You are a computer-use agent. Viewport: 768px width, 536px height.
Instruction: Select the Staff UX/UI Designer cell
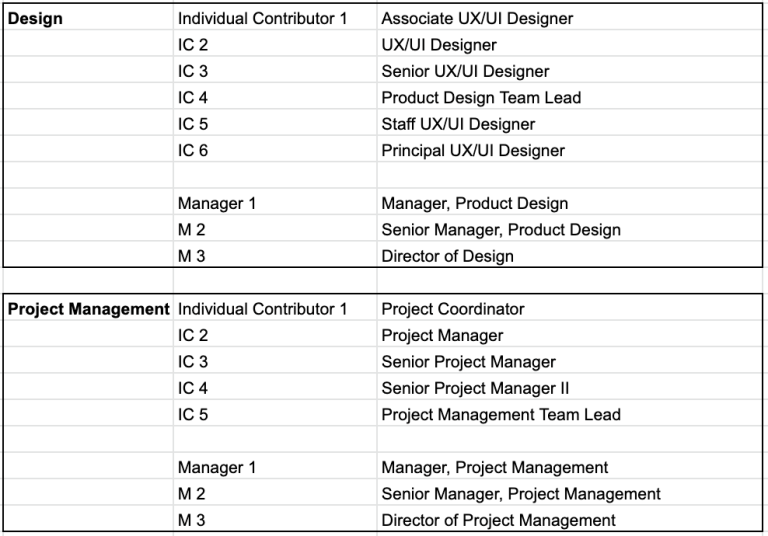(569, 124)
